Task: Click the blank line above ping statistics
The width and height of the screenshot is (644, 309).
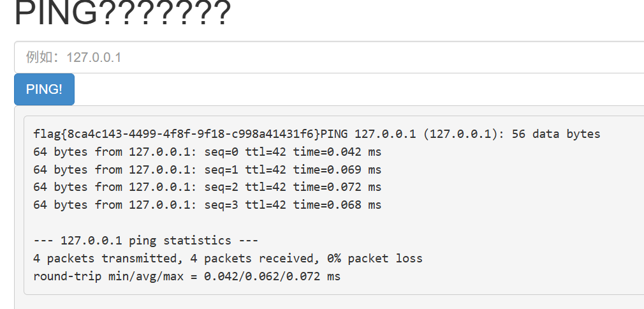Action: (x=191, y=223)
